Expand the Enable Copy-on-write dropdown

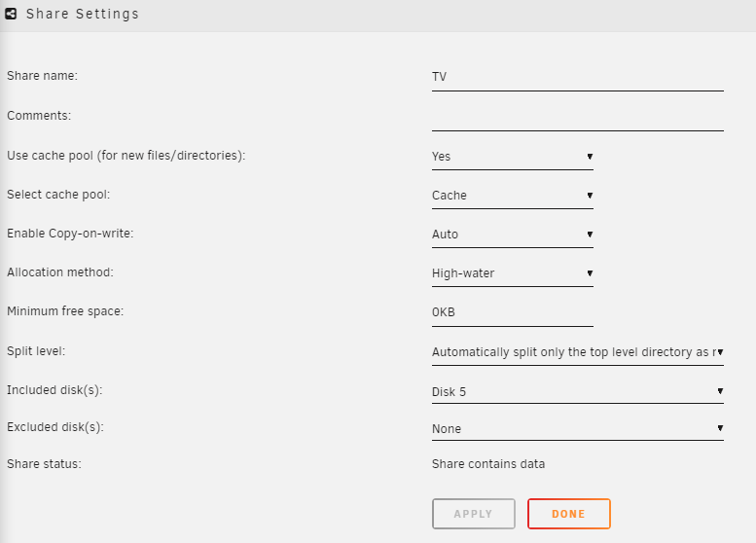(513, 235)
